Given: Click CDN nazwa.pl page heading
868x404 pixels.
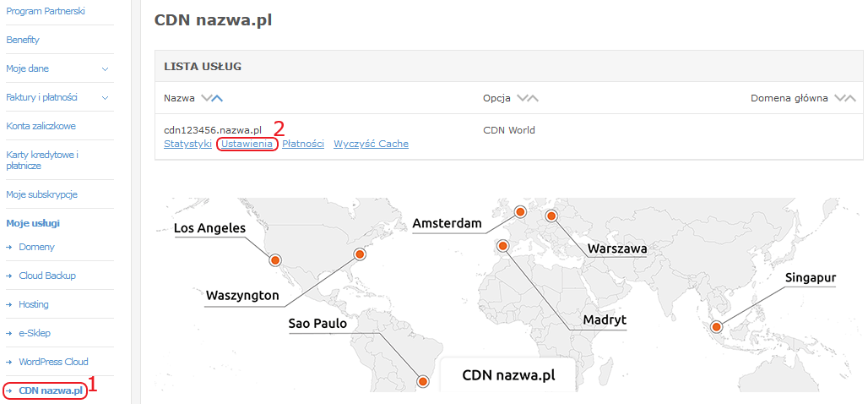Looking at the screenshot, I should pos(213,21).
